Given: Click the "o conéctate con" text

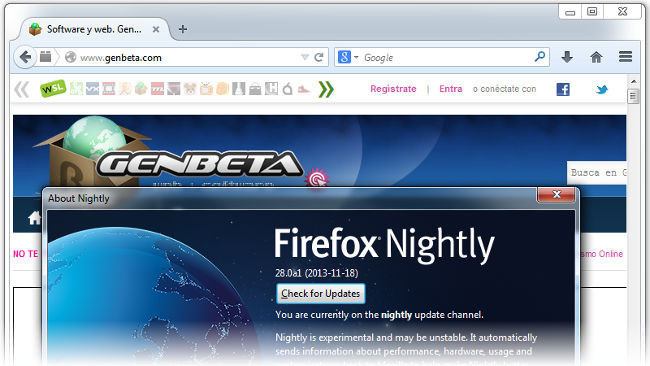Looking at the screenshot, I should (504, 89).
